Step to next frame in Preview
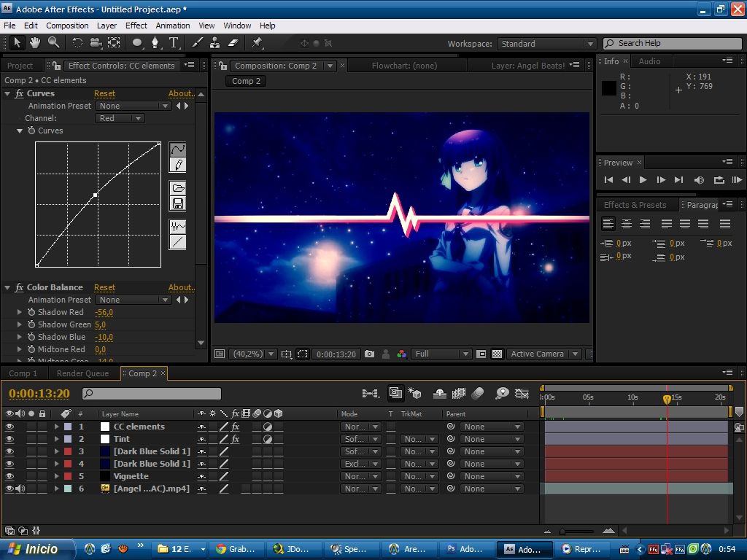 point(661,179)
